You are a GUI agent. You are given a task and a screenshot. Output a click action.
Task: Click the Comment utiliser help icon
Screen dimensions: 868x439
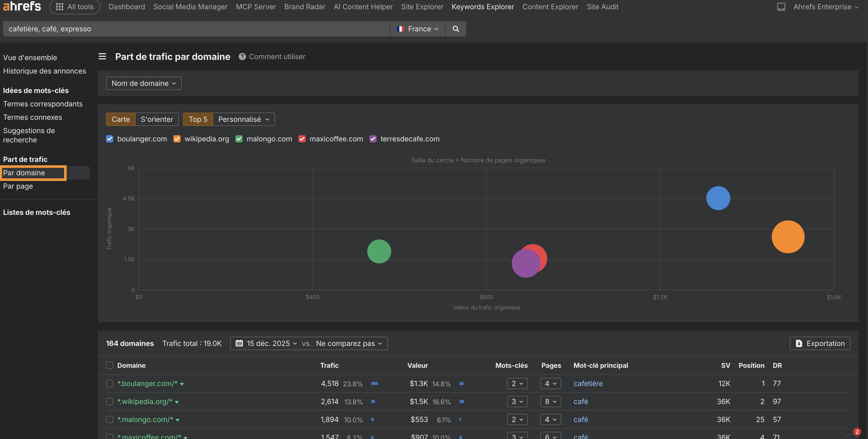click(x=242, y=57)
